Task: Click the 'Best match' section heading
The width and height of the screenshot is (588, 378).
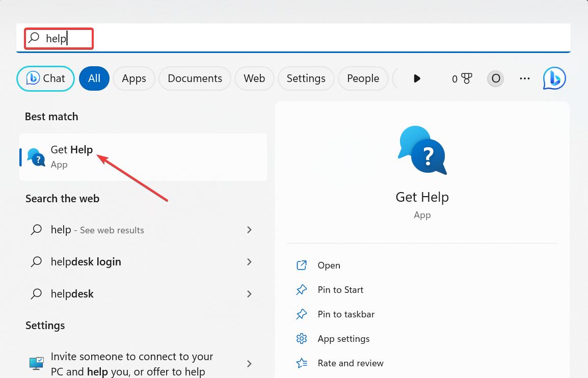Action: [x=51, y=117]
